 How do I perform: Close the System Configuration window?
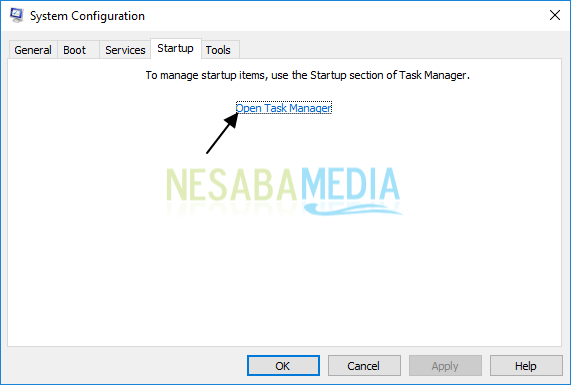[x=555, y=15]
